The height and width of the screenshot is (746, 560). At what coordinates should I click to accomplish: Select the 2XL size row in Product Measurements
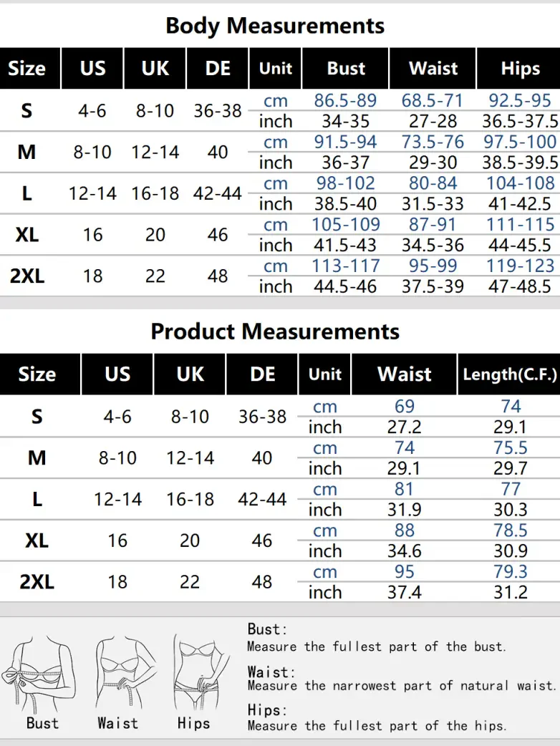tap(280, 581)
